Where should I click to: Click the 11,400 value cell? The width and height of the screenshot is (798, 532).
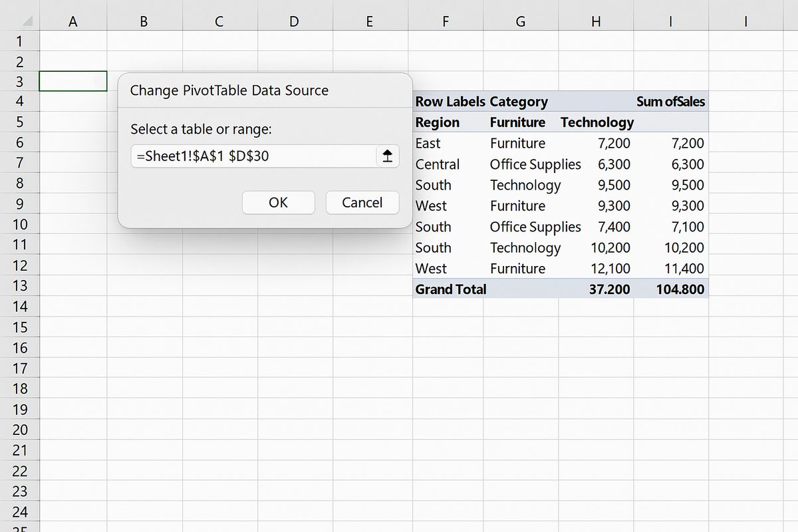[684, 269]
